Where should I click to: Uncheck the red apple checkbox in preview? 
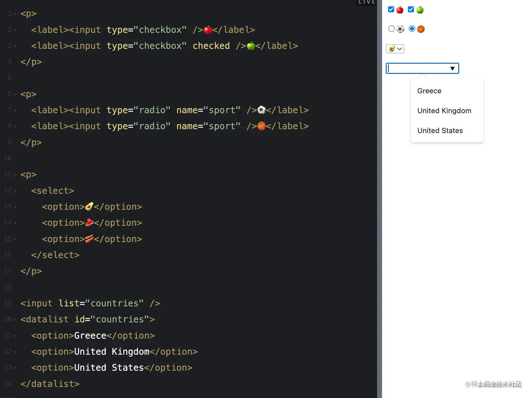(391, 10)
